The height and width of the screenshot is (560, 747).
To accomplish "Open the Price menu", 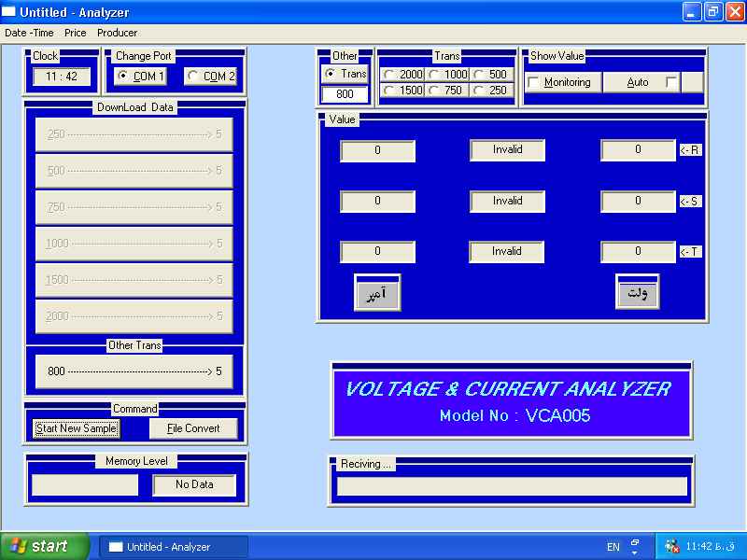I will (x=75, y=33).
